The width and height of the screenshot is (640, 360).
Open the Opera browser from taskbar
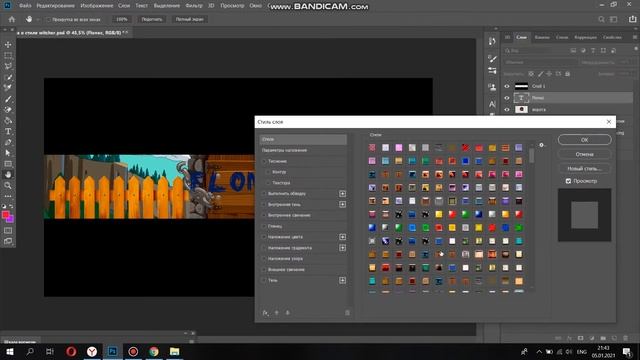71,351
